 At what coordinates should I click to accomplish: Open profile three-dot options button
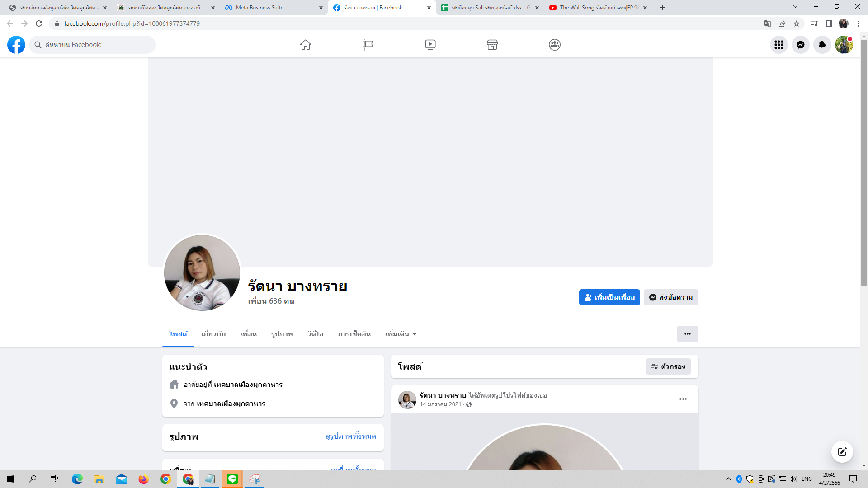tap(687, 334)
